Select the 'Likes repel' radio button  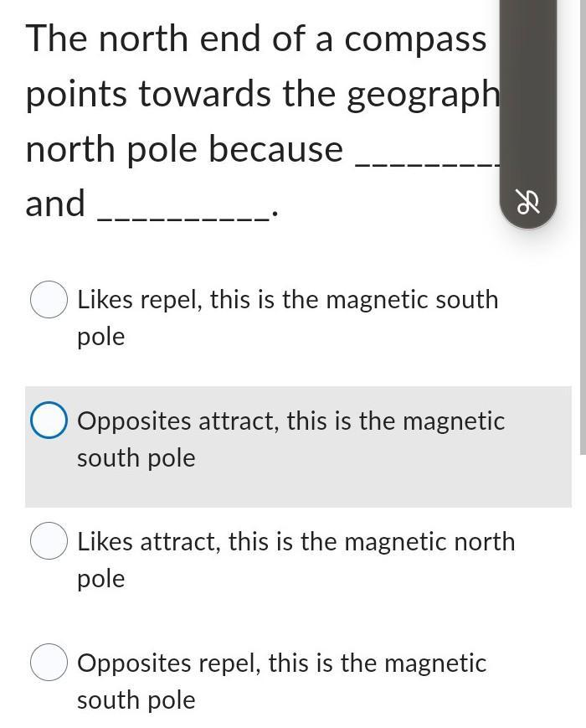[x=49, y=300]
